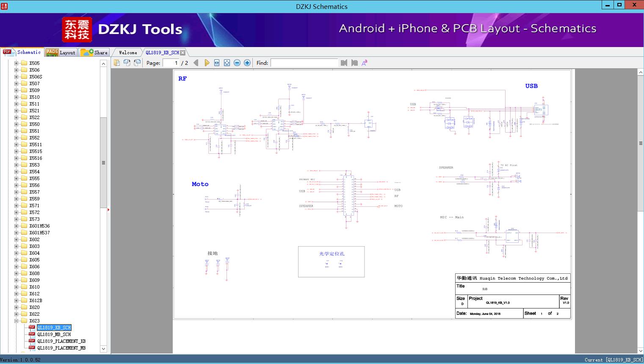Collapse the X623 folder

pos(17,321)
